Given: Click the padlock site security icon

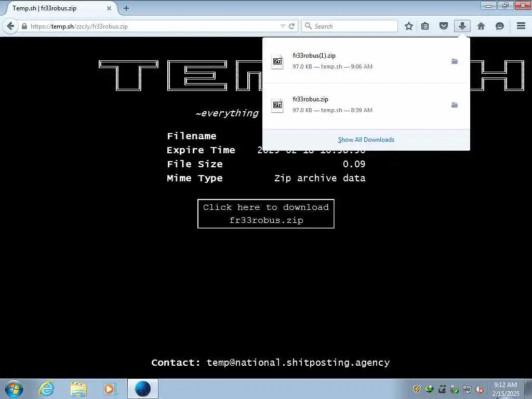Looking at the screenshot, I should coord(24,26).
